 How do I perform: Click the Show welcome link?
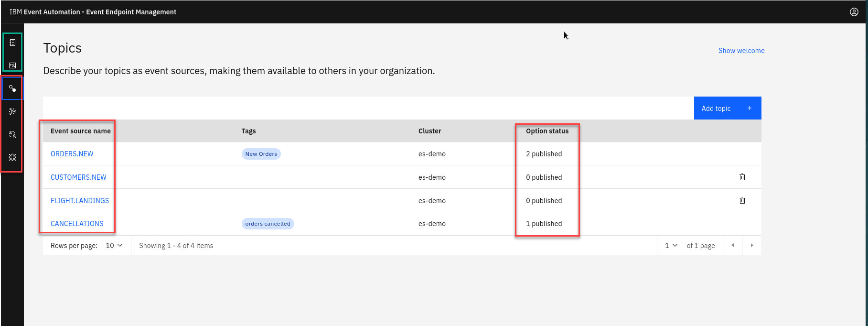click(x=741, y=51)
